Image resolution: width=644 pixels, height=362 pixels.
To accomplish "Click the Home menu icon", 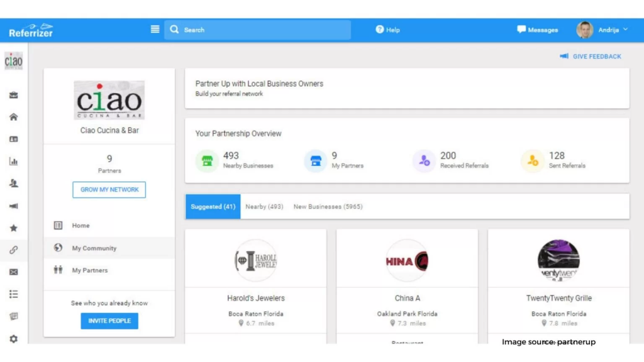I will coord(58,226).
